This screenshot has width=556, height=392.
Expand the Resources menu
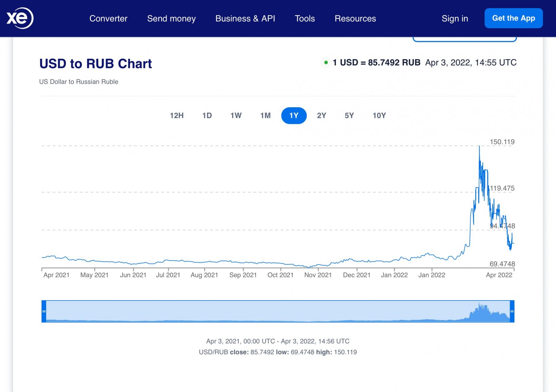tap(355, 18)
